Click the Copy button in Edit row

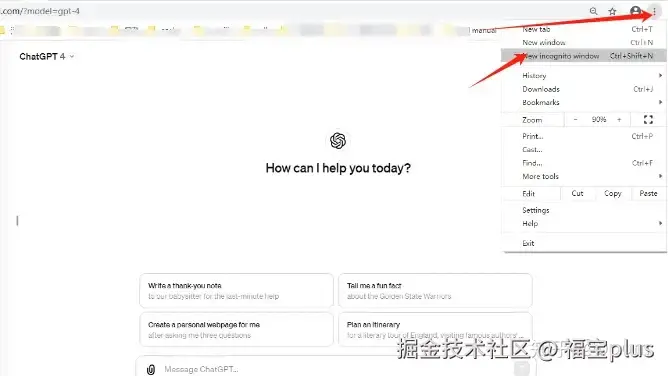point(613,193)
